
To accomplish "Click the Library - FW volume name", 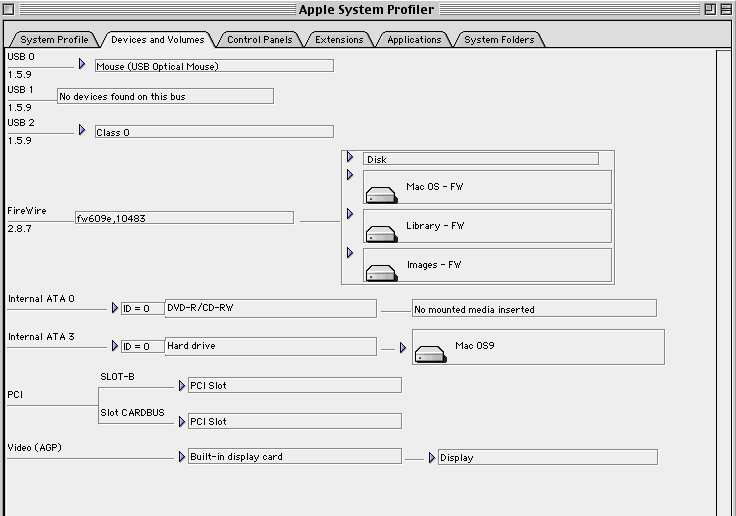I will [x=435, y=225].
